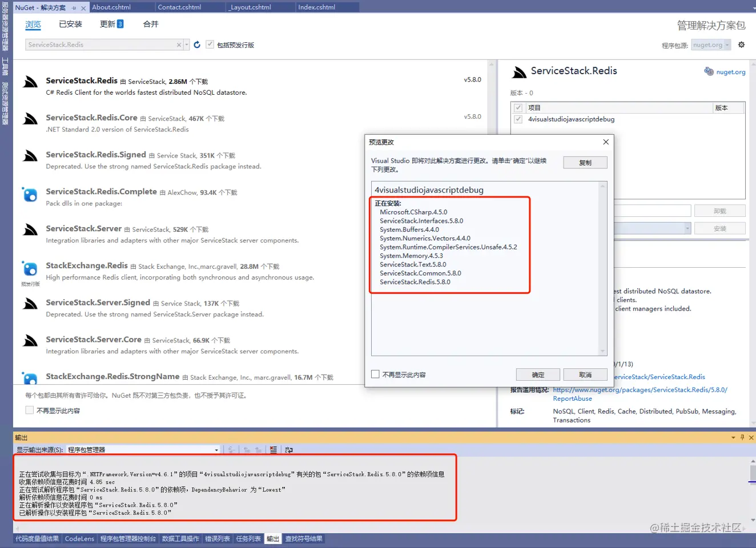Switch to the 查找符号结果 bottom tab
756x548 pixels.
click(x=304, y=538)
